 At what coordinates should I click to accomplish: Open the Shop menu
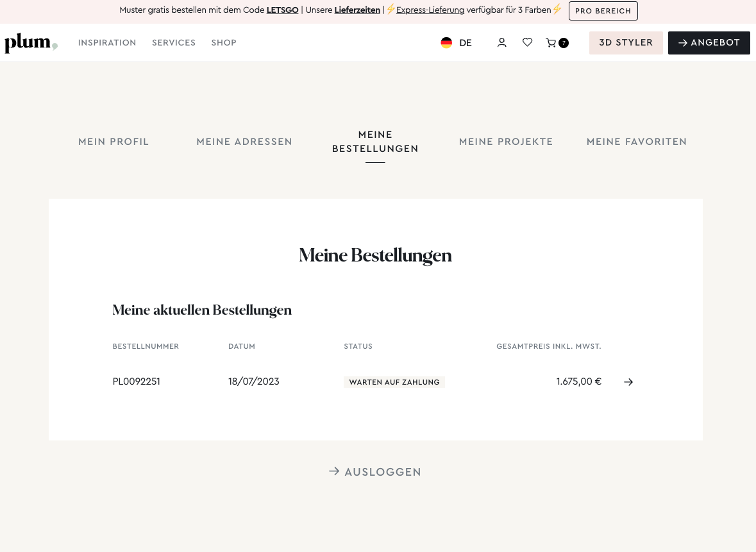224,43
